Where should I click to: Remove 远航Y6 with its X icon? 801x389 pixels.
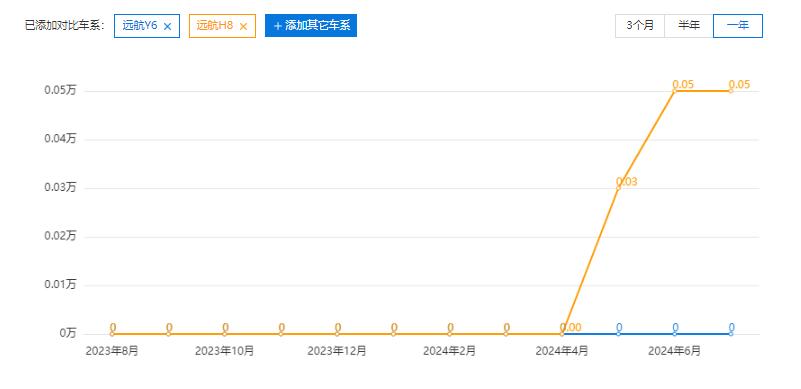coord(167,26)
